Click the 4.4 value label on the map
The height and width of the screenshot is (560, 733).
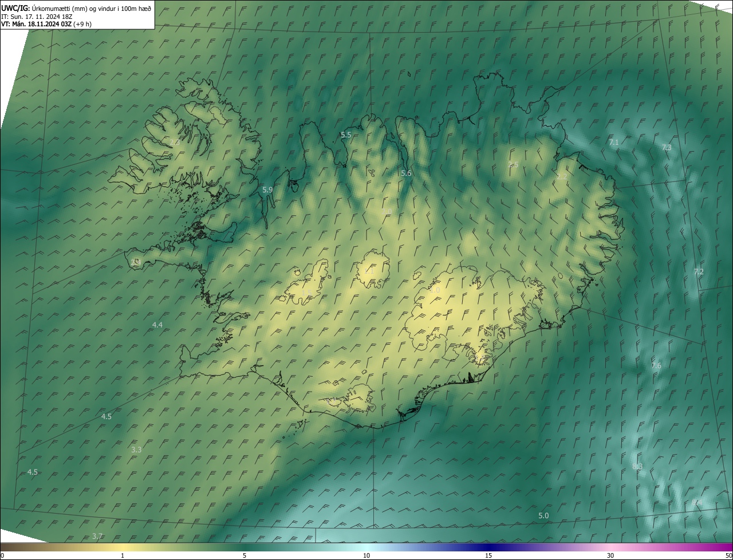(157, 325)
